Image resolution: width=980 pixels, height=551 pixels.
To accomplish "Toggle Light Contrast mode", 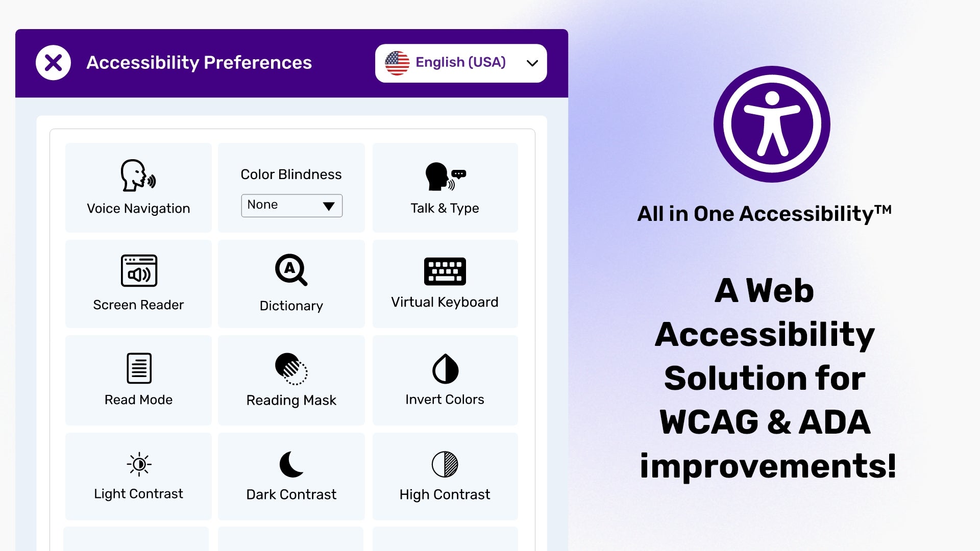I will [139, 474].
